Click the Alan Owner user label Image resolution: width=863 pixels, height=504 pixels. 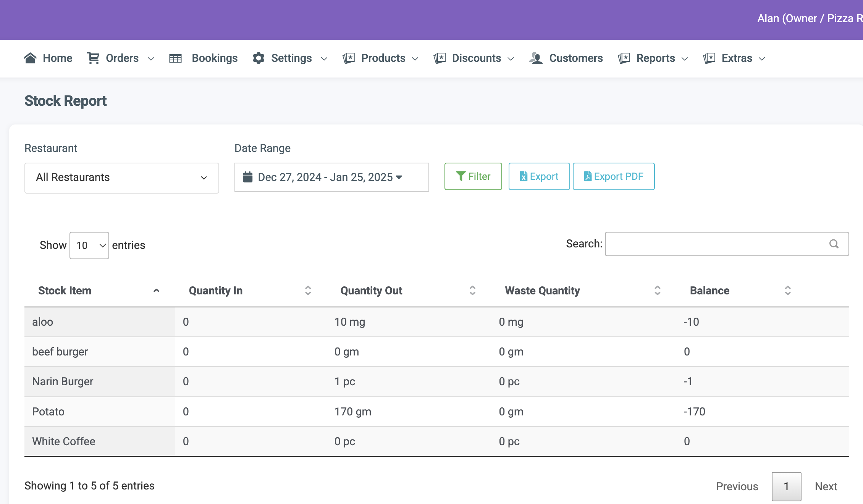pyautogui.click(x=810, y=18)
